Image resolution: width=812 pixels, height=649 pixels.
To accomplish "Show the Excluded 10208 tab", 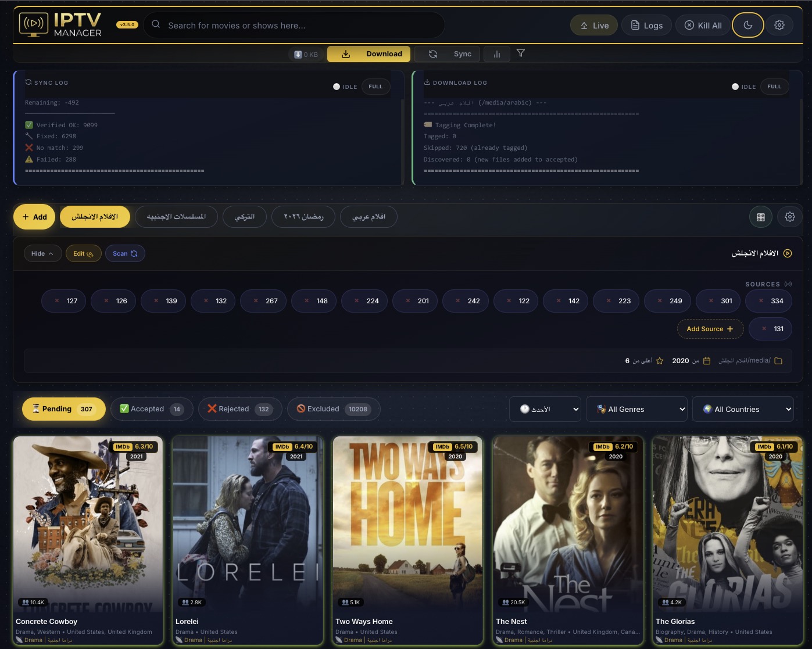I will tap(334, 409).
